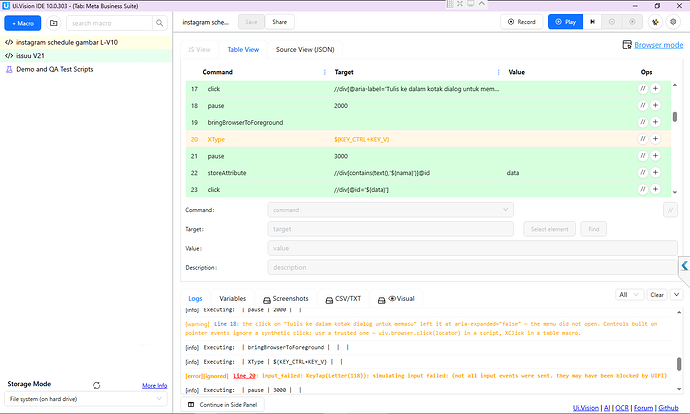The width and height of the screenshot is (690, 414).
Task: Open the Visual tab
Action: click(396, 298)
